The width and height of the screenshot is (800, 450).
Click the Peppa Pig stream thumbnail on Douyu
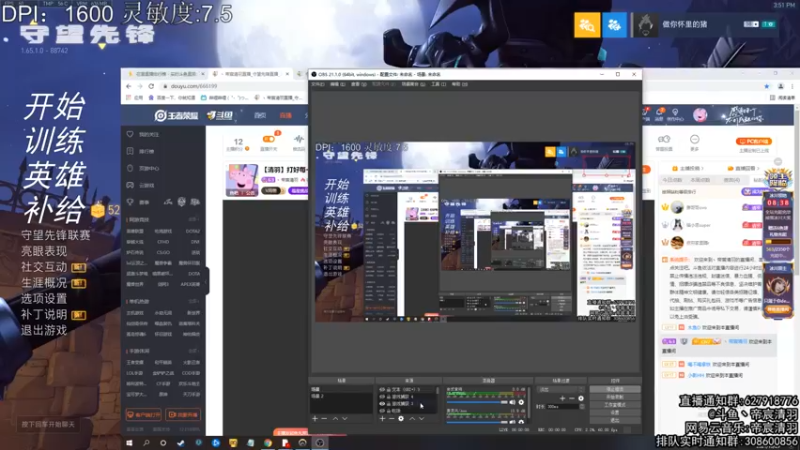(242, 180)
